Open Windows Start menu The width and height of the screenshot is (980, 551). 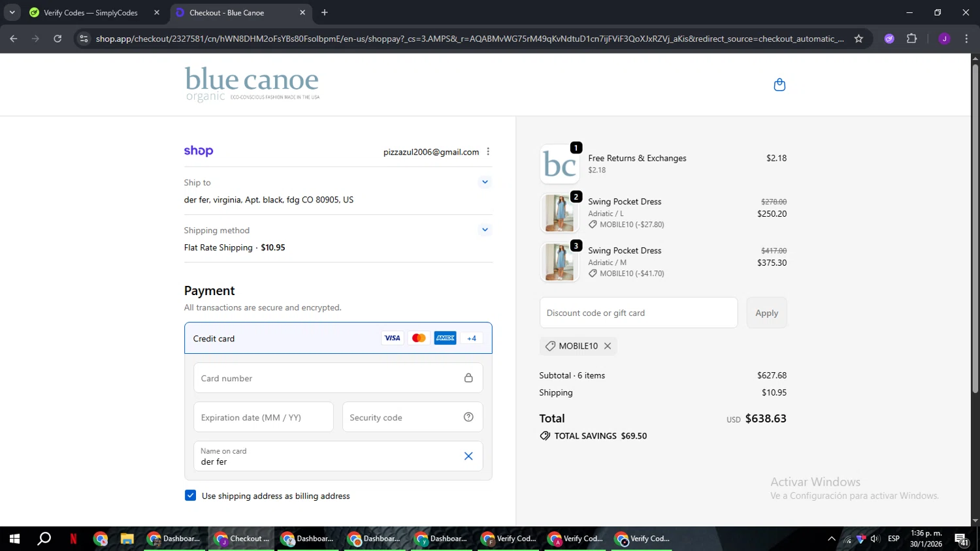14,539
